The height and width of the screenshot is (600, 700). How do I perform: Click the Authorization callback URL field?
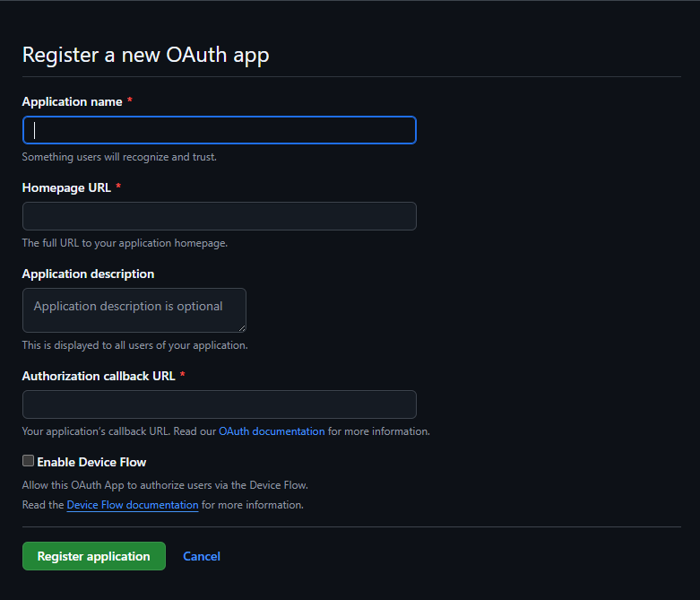pos(220,404)
